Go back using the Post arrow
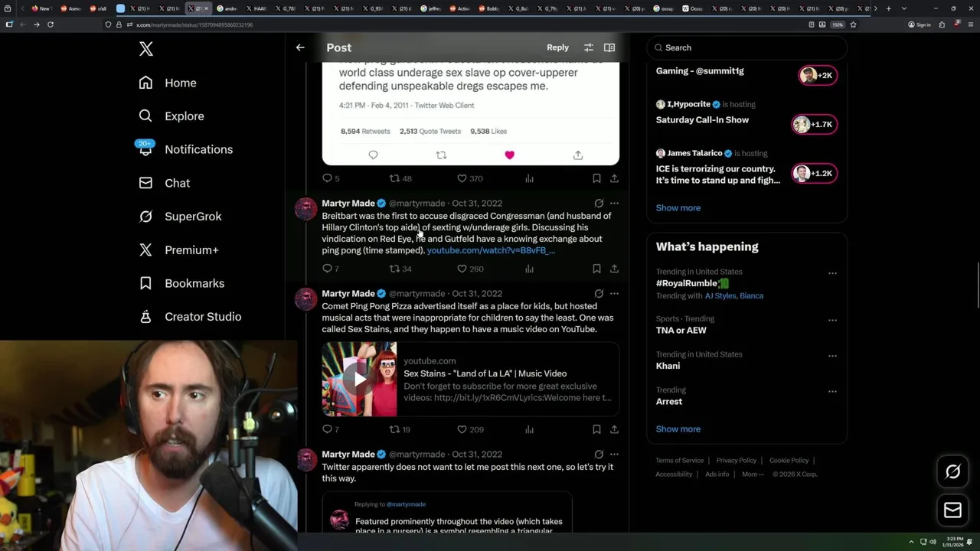The width and height of the screenshot is (980, 551). (x=300, y=47)
